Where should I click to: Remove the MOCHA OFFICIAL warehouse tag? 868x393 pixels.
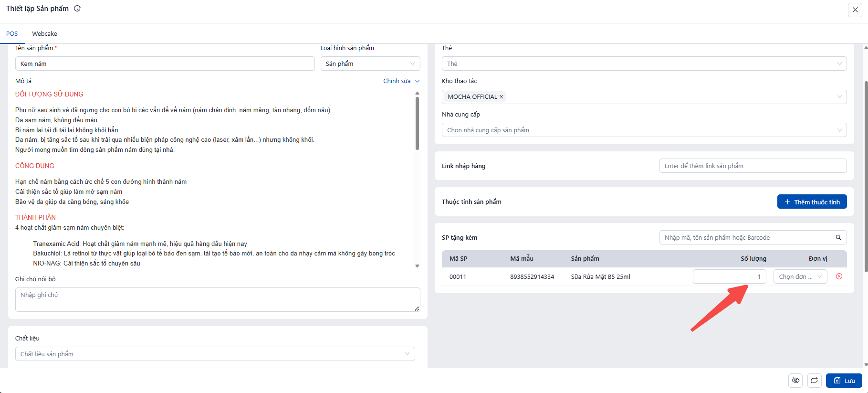(502, 97)
